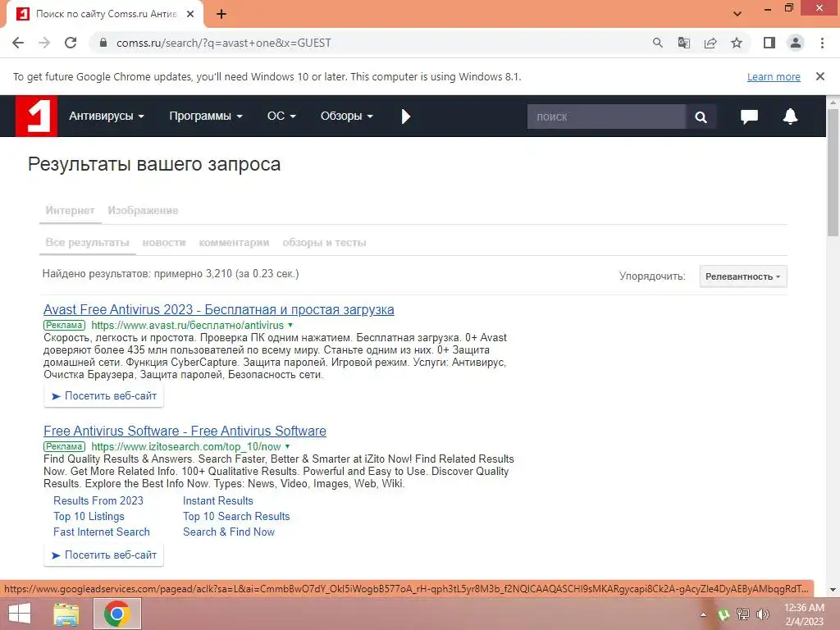Switch to the Изображение tab
Viewport: 840px width, 630px height.
point(143,211)
